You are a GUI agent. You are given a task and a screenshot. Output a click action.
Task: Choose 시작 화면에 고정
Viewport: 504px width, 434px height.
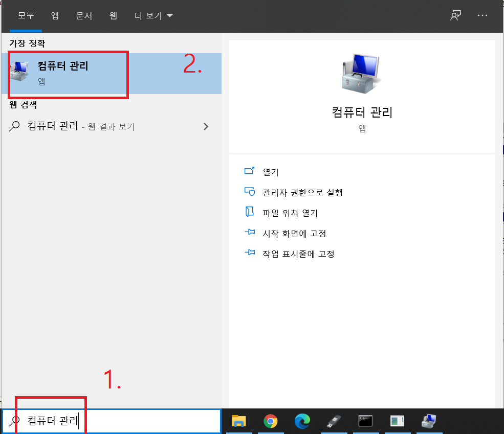pyautogui.click(x=294, y=234)
